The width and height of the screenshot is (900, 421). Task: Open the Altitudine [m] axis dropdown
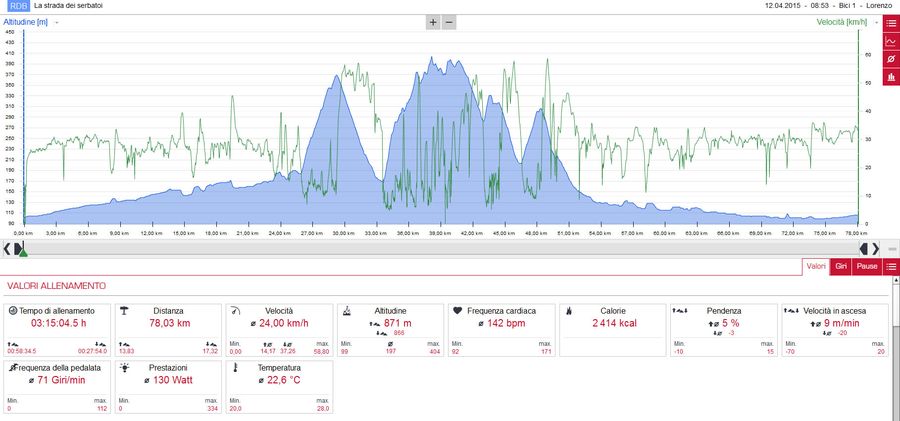(x=57, y=22)
